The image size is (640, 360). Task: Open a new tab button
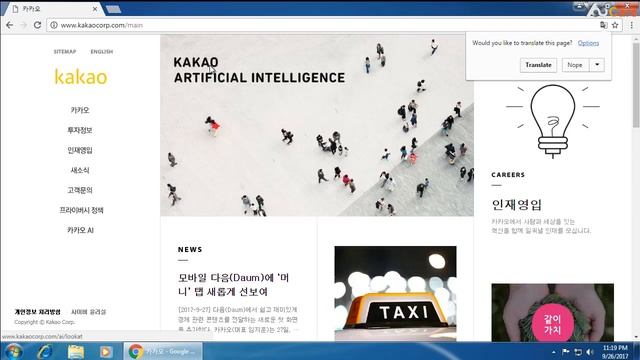(113, 9)
